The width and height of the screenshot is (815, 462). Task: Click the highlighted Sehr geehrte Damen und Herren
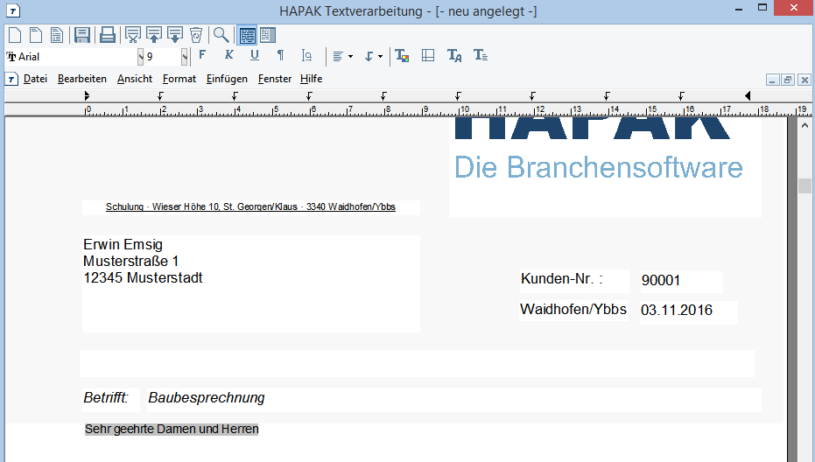pyautogui.click(x=172, y=429)
